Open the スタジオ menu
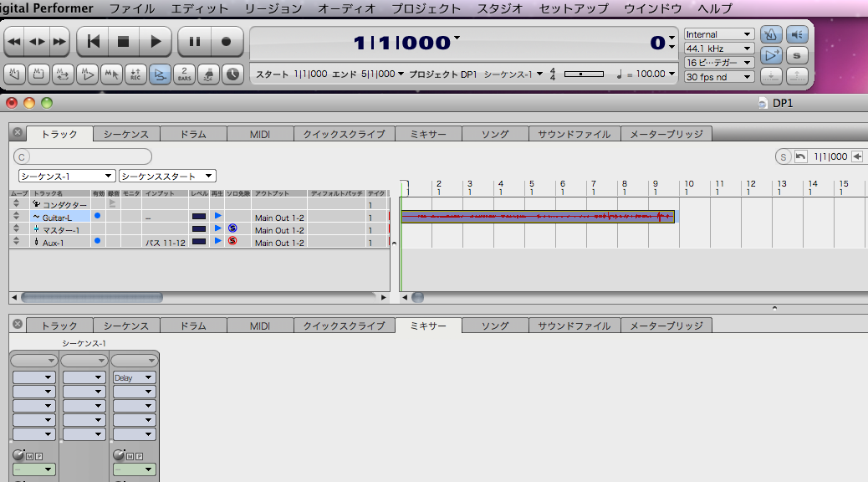868x482 pixels. [500, 9]
